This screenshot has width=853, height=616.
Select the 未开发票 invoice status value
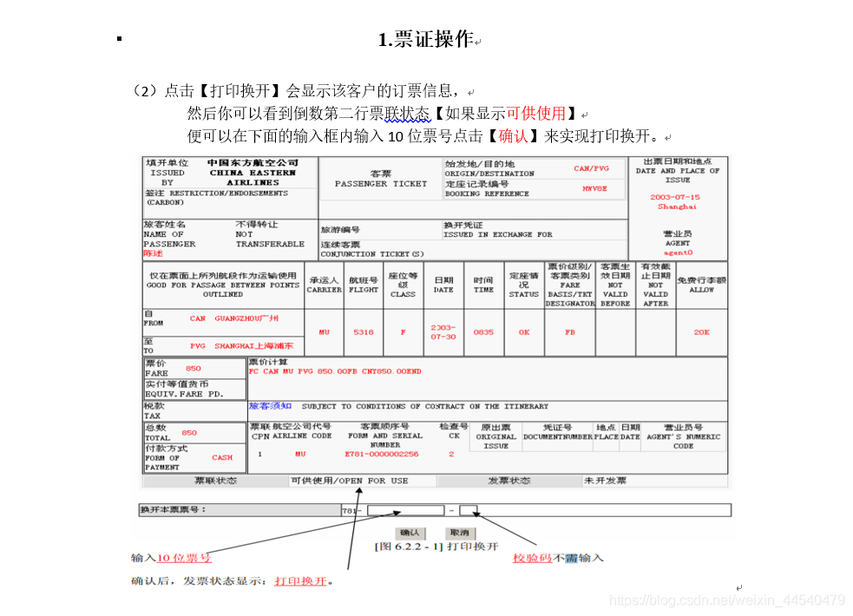(x=605, y=481)
